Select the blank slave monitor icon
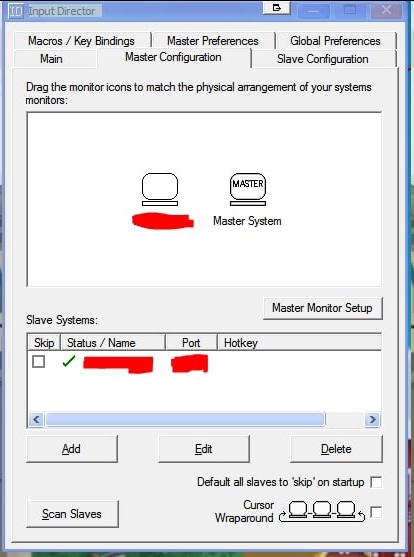The height and width of the screenshot is (557, 414). pos(160,189)
